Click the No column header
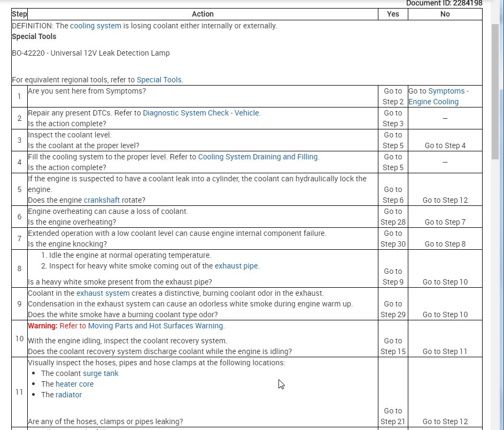This screenshot has height=430, width=504. click(x=445, y=14)
